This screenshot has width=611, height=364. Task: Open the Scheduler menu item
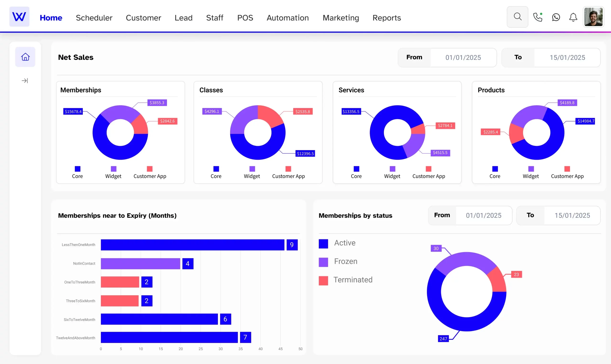pyautogui.click(x=94, y=18)
